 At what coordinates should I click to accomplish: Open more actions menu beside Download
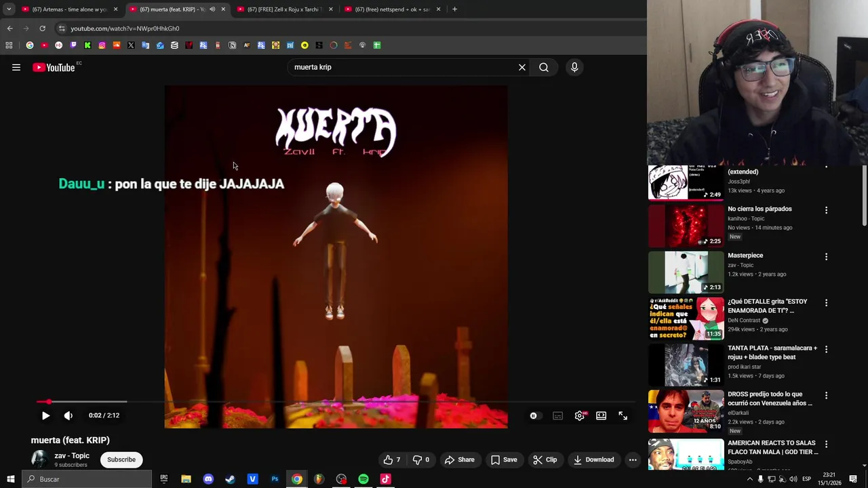pyautogui.click(x=633, y=460)
